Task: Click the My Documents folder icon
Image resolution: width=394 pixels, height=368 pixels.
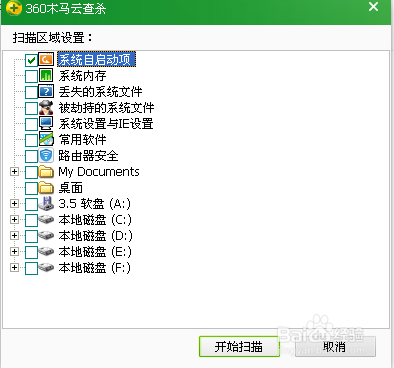Action: 46,172
